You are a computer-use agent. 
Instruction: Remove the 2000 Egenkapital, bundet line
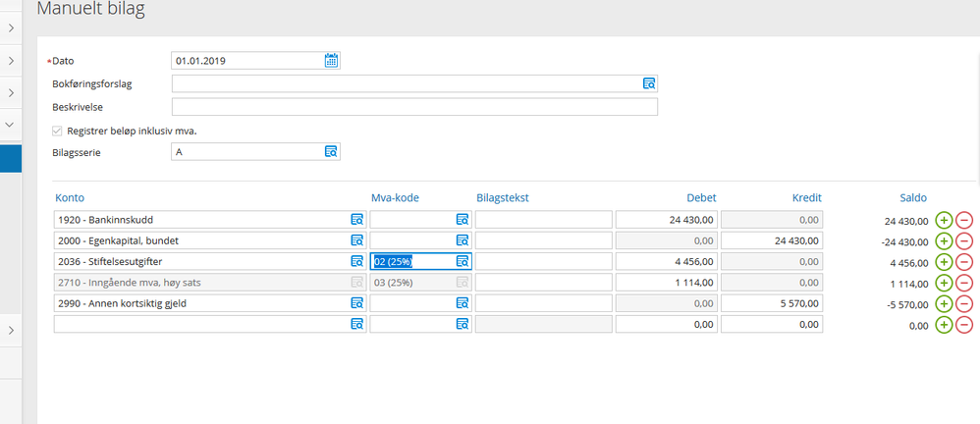point(964,241)
